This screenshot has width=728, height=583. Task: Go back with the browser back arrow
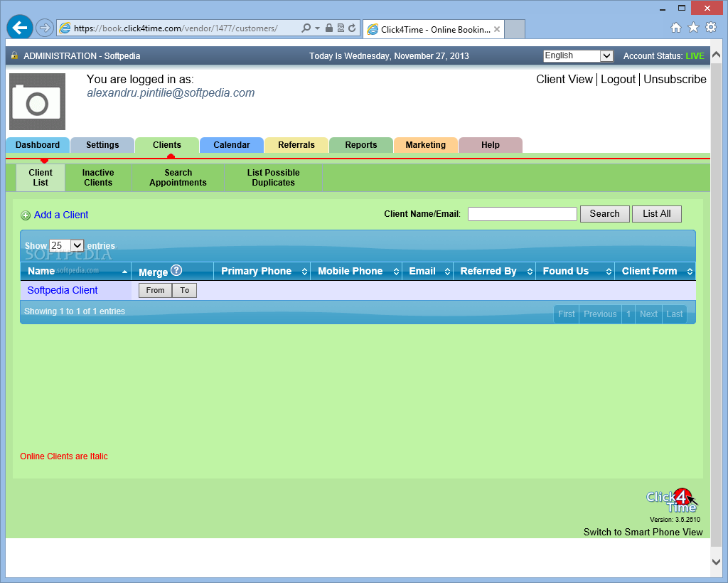coord(19,28)
